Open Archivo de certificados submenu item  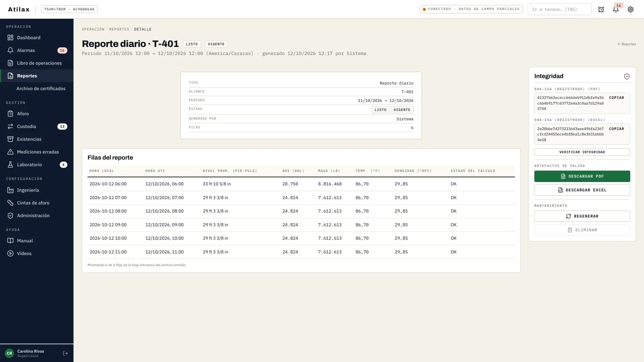[x=41, y=88]
